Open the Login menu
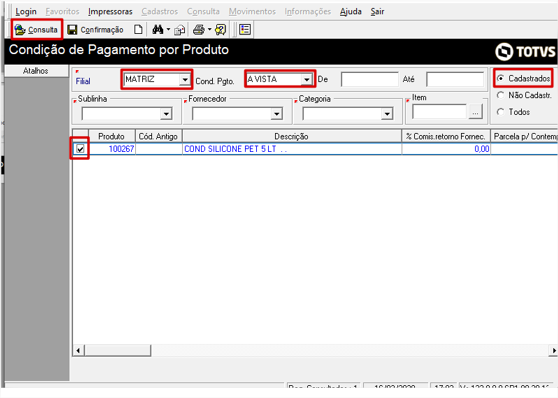This screenshot has height=398, width=558. 26,11
